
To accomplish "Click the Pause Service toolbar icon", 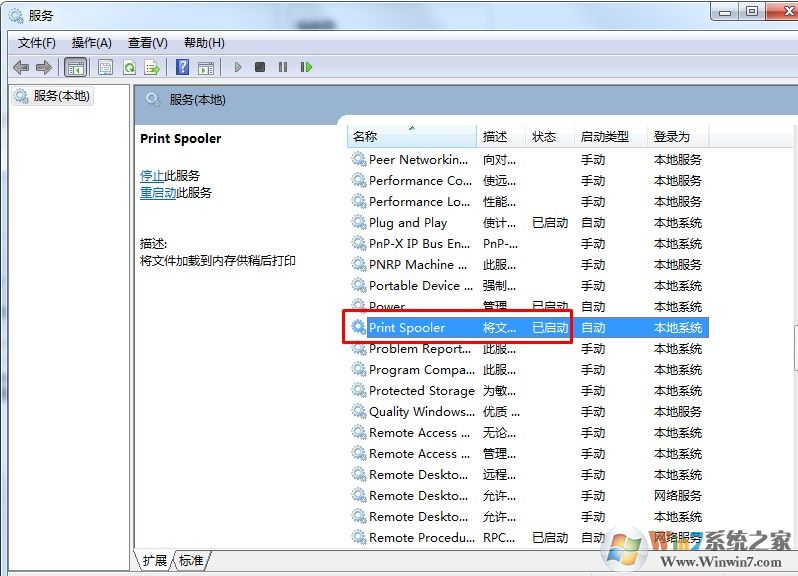I will (283, 67).
